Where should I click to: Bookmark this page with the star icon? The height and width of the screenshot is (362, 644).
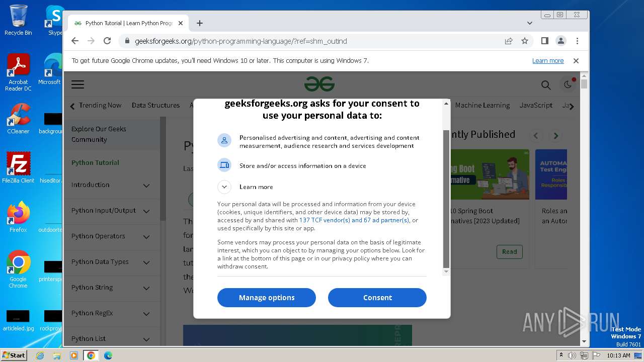(525, 41)
